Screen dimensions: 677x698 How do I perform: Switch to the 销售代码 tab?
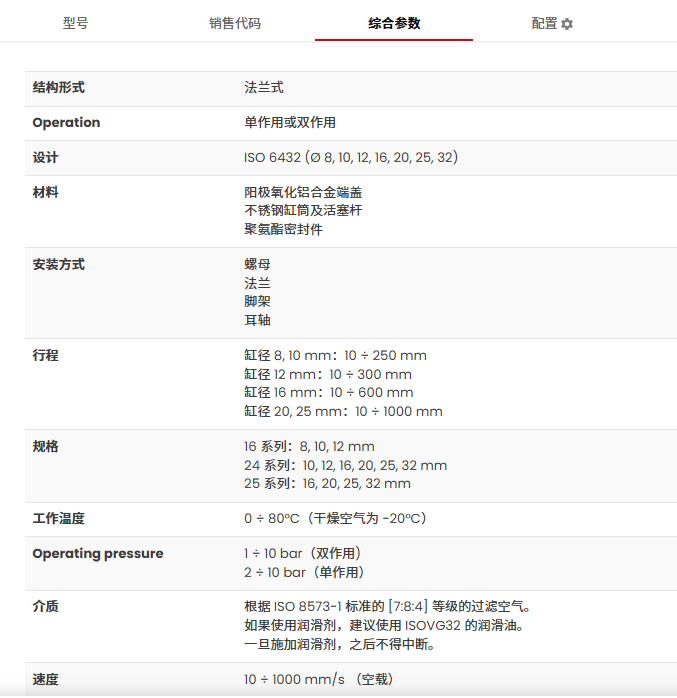tap(234, 23)
